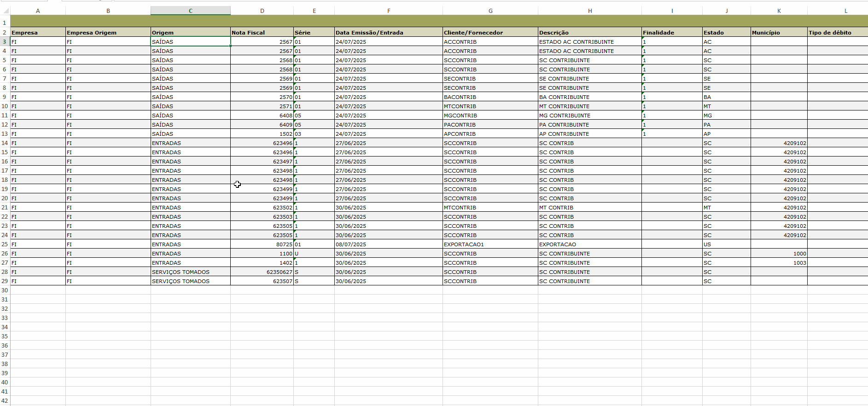
Task: Click Município value 1000
Action: tap(779, 254)
